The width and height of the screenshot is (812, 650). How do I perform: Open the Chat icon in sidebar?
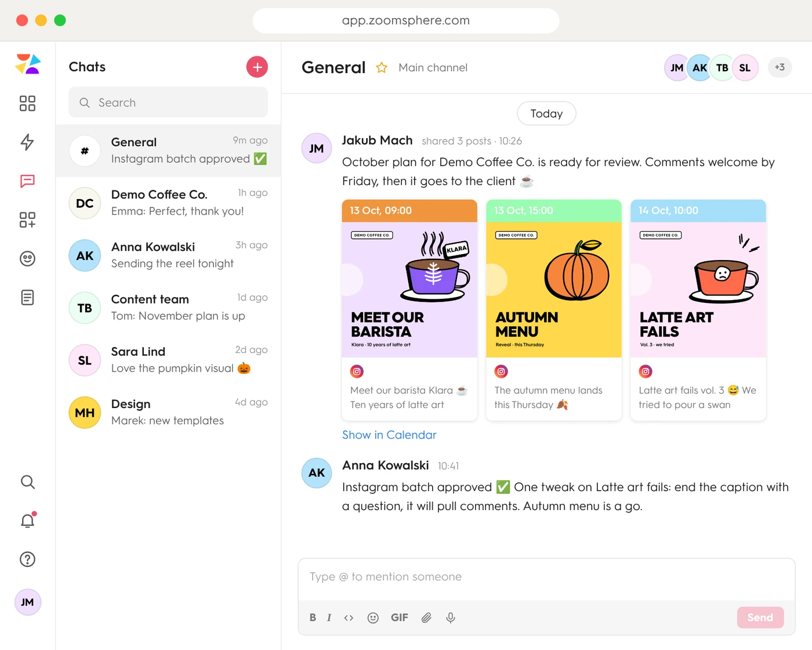point(27,181)
